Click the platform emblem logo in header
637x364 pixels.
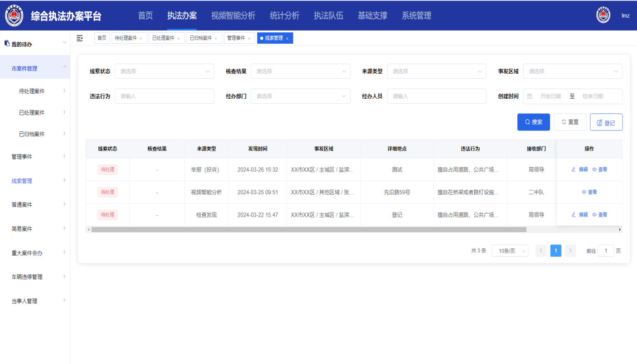coord(14,15)
